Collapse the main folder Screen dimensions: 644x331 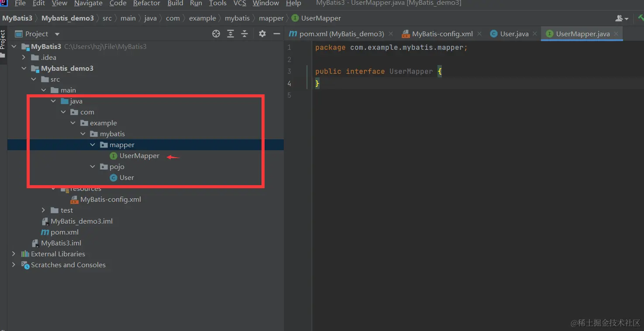tap(44, 90)
